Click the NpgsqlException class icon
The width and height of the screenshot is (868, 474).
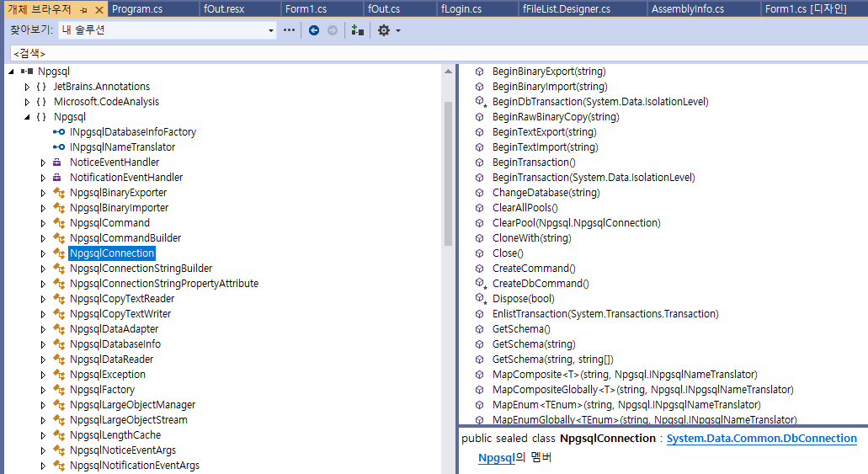tap(59, 375)
